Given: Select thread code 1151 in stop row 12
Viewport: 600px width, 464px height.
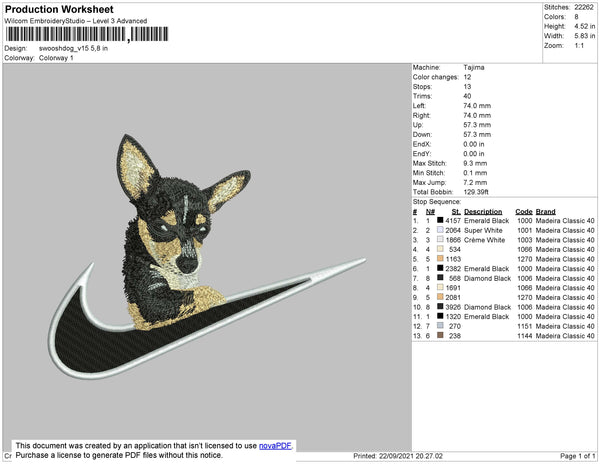Looking at the screenshot, I should (525, 326).
